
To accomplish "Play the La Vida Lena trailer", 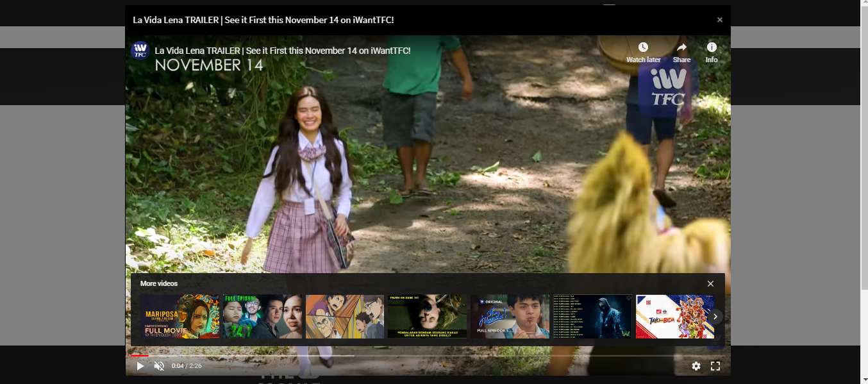I will click(140, 366).
